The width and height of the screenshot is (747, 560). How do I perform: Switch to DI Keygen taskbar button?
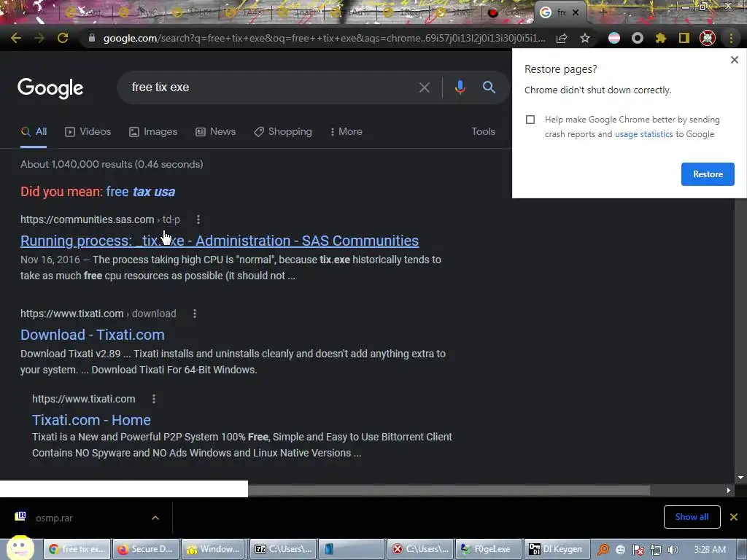557,550
